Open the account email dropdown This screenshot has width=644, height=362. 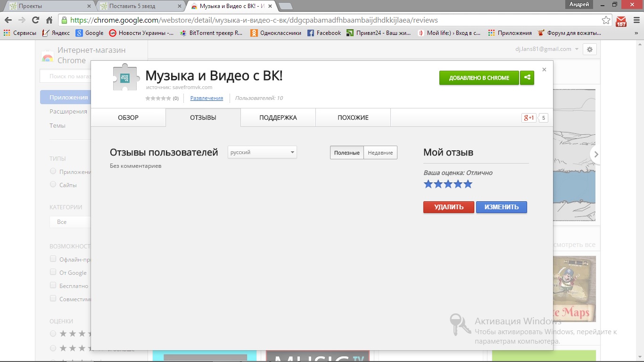pyautogui.click(x=548, y=49)
